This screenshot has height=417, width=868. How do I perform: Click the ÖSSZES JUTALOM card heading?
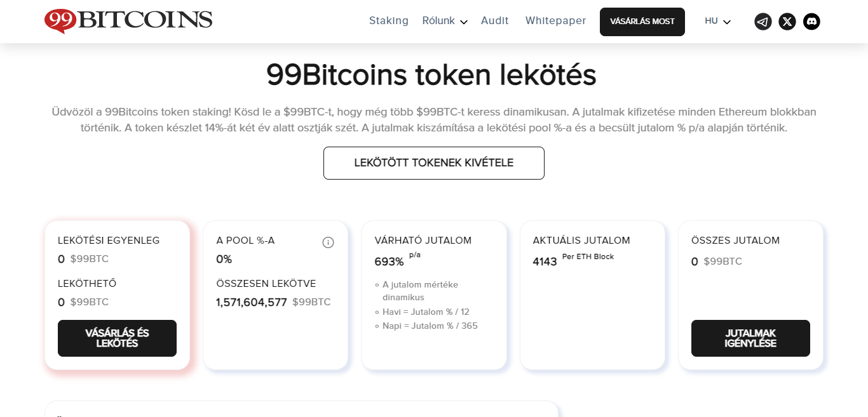click(735, 241)
